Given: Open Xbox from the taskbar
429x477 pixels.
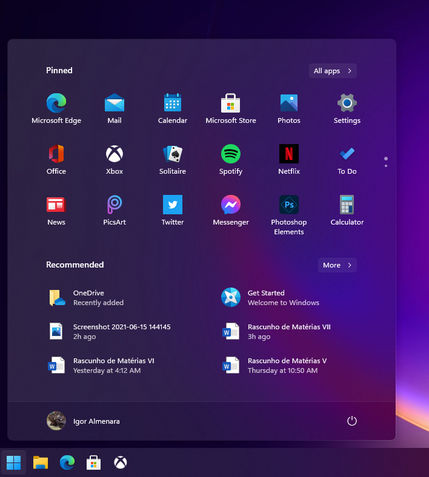Looking at the screenshot, I should pyautogui.click(x=120, y=462).
